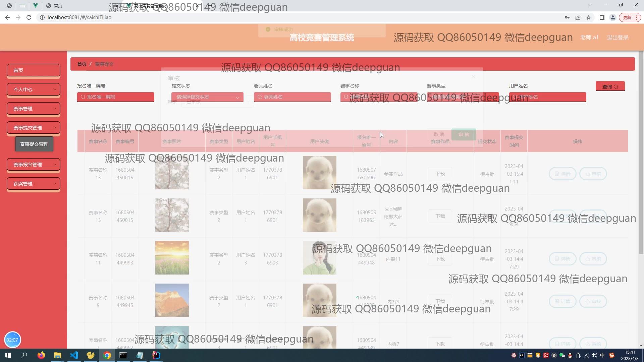644x362 pixels.
Task: Open browser side panel
Action: tap(602, 17)
